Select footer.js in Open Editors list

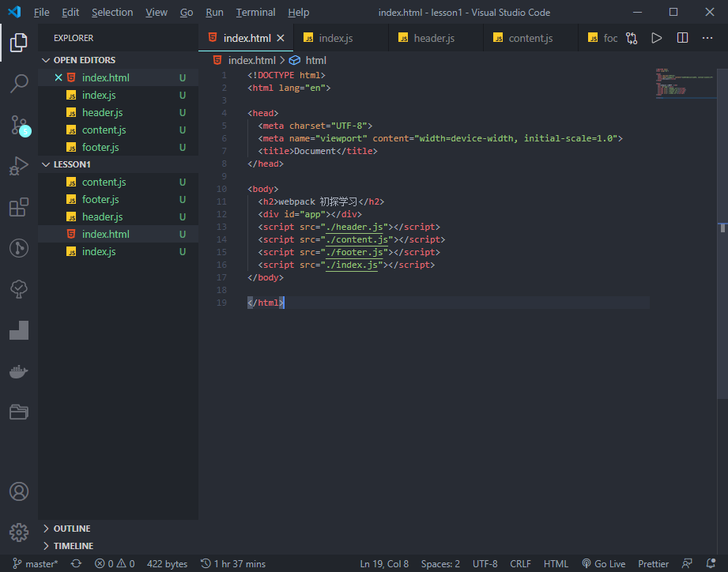[x=119, y=147]
